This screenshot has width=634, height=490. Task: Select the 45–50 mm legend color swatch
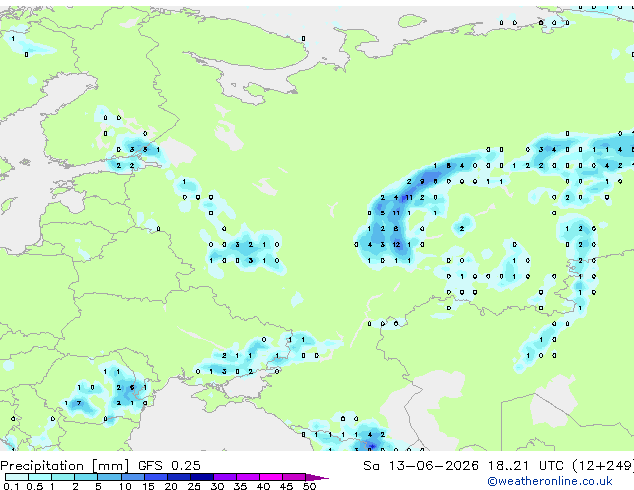pos(294,477)
